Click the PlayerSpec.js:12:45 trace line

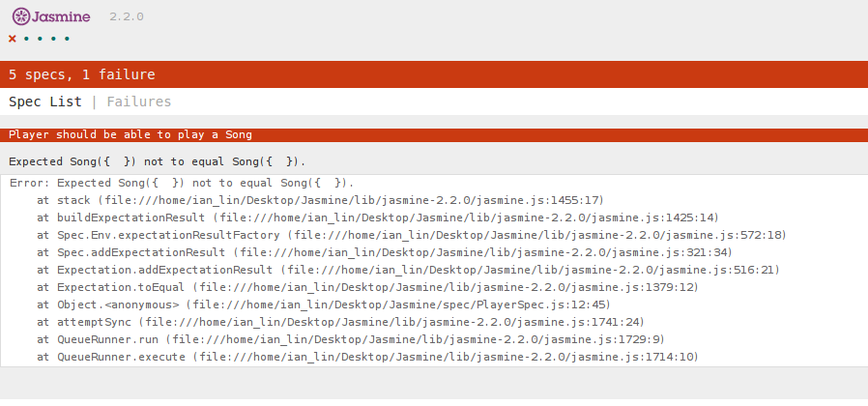(324, 304)
